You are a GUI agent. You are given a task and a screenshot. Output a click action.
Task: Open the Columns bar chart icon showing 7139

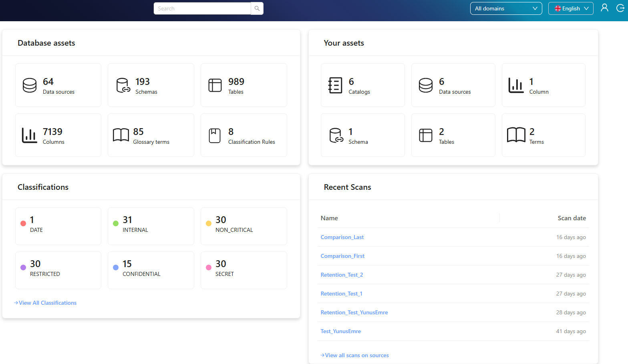click(30, 135)
